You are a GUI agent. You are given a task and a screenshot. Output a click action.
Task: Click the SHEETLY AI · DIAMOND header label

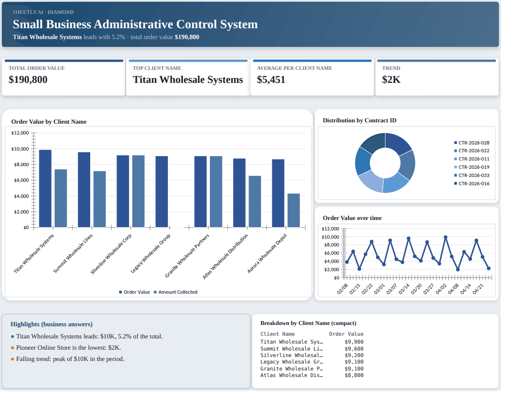43,12
